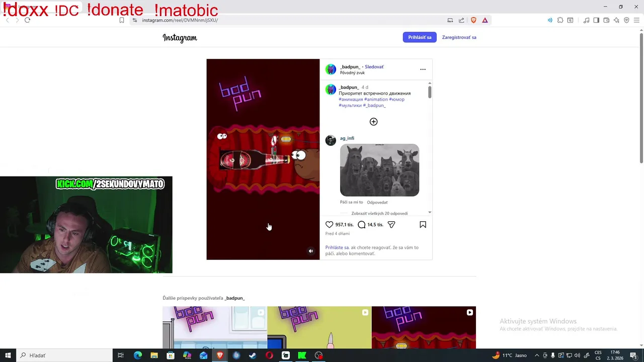The width and height of the screenshot is (644, 362).
Task: Open Microsoft Edge from the taskbar
Action: point(138,355)
